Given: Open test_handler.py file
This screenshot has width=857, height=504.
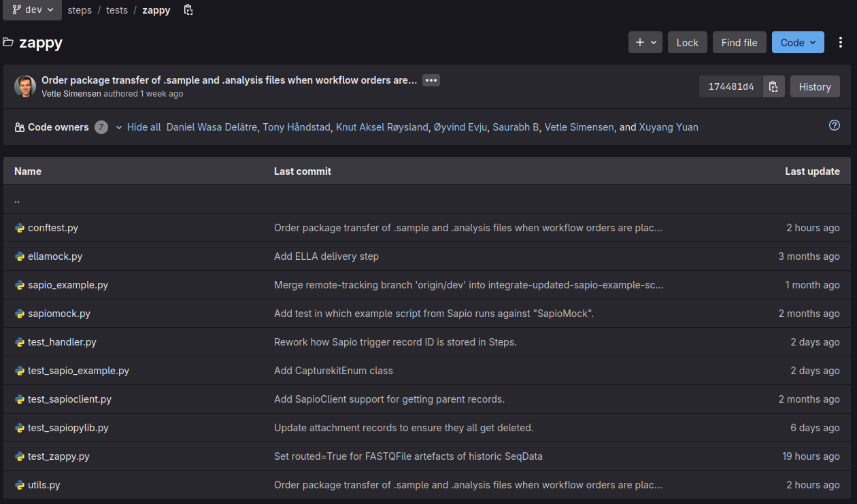Looking at the screenshot, I should tap(62, 342).
